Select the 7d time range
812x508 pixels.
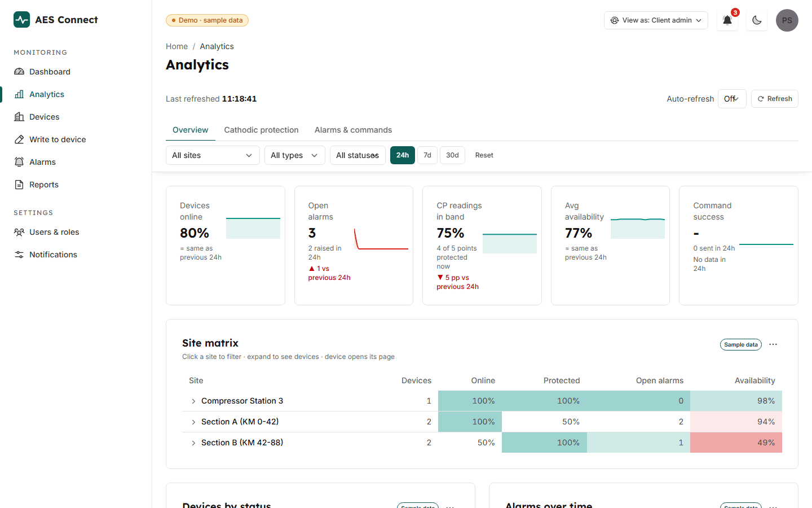[427, 155]
